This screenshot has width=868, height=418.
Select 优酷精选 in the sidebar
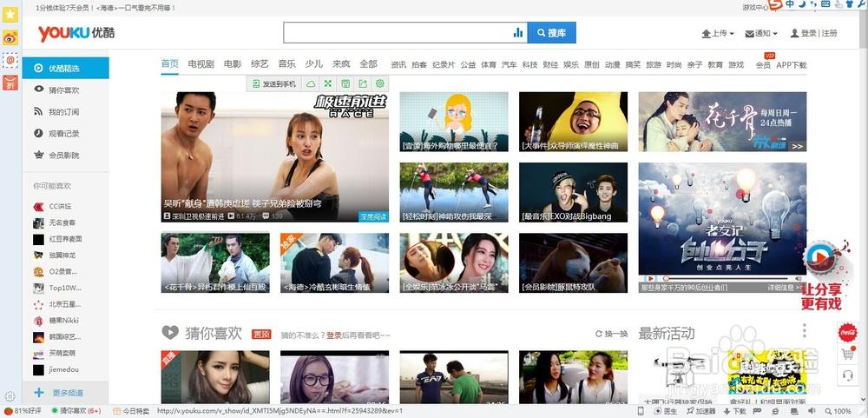tap(65, 68)
